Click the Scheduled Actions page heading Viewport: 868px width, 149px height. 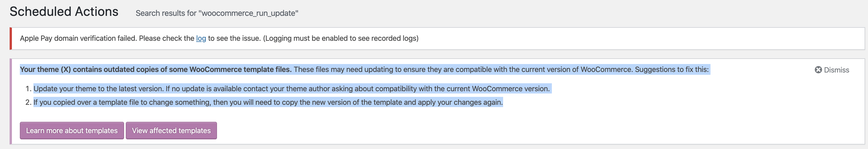tap(64, 11)
